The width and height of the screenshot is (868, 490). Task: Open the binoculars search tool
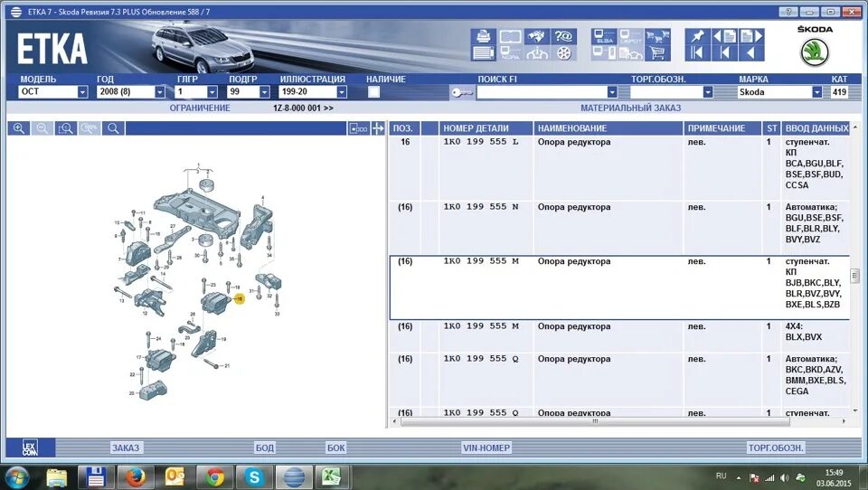(x=537, y=36)
